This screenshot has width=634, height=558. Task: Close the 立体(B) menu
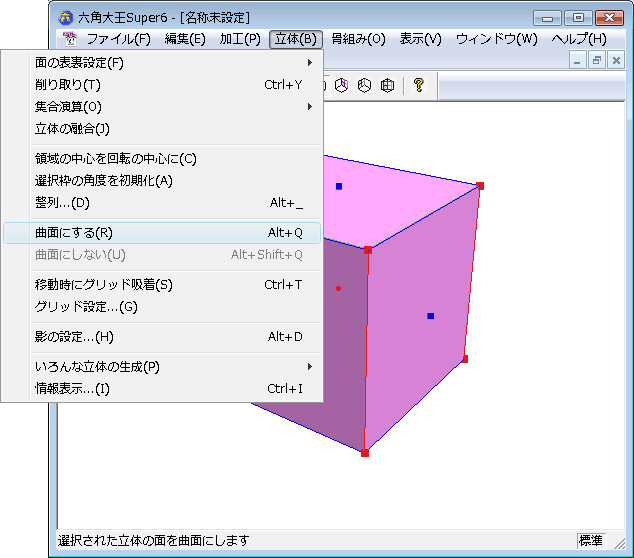tap(296, 39)
